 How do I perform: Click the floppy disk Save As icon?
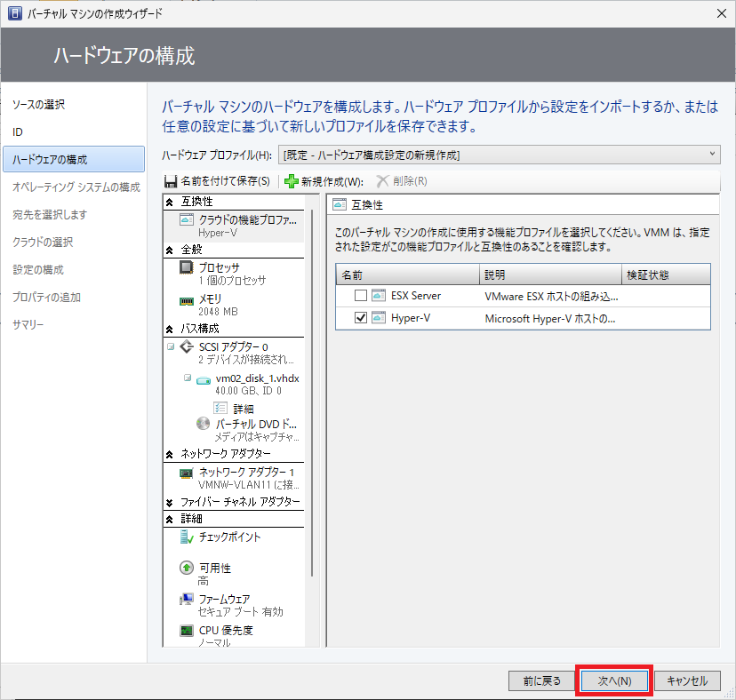171,181
